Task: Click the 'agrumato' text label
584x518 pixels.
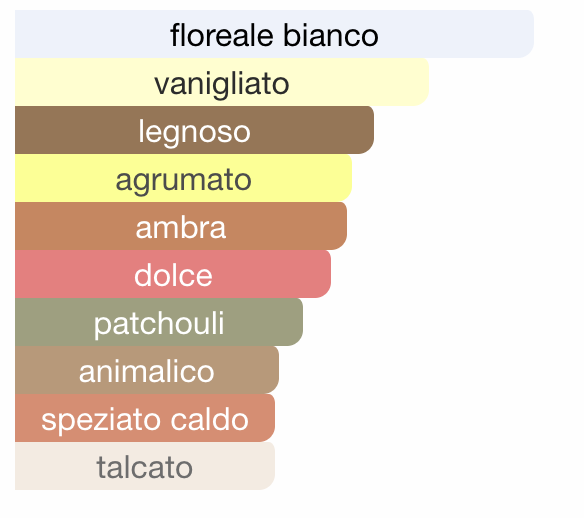Action: point(184,181)
